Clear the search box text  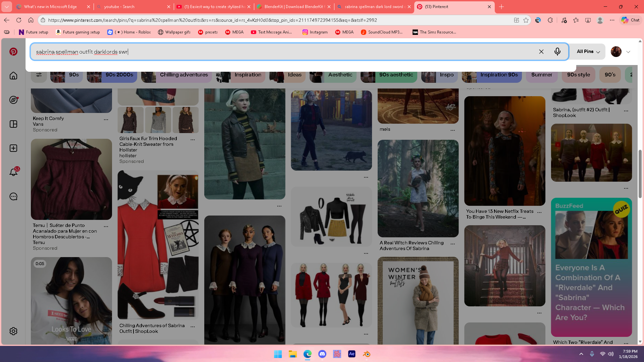[541, 52]
